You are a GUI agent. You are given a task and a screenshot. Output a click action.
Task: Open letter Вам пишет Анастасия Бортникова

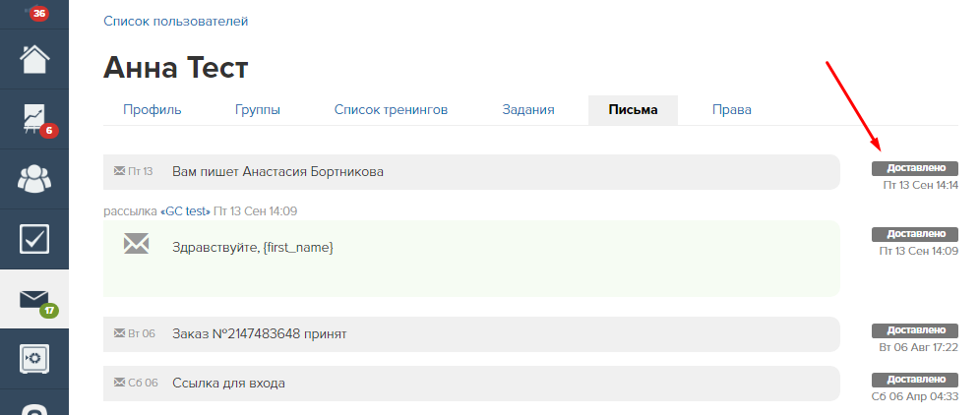pos(471,172)
